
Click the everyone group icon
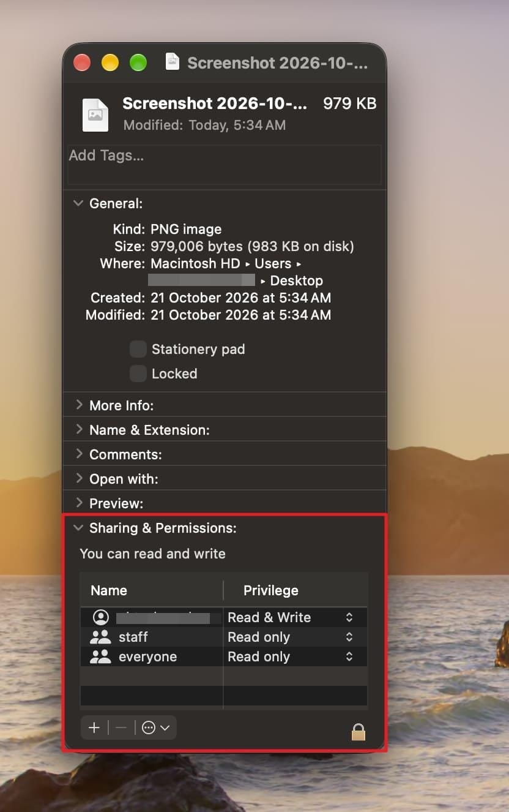click(x=100, y=656)
